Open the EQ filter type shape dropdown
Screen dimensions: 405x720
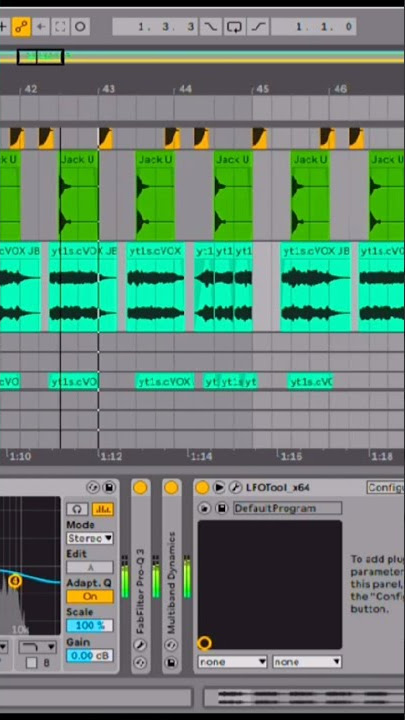pos(38,647)
